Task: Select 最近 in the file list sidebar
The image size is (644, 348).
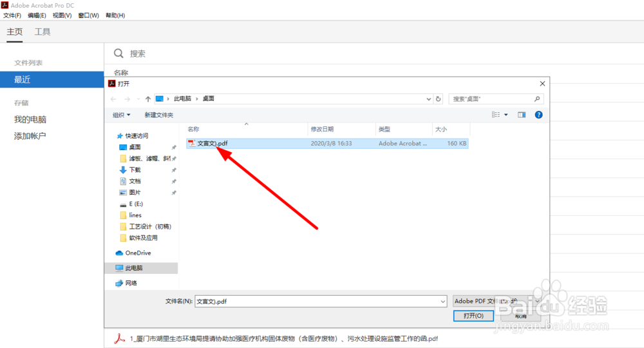Action: pos(52,79)
